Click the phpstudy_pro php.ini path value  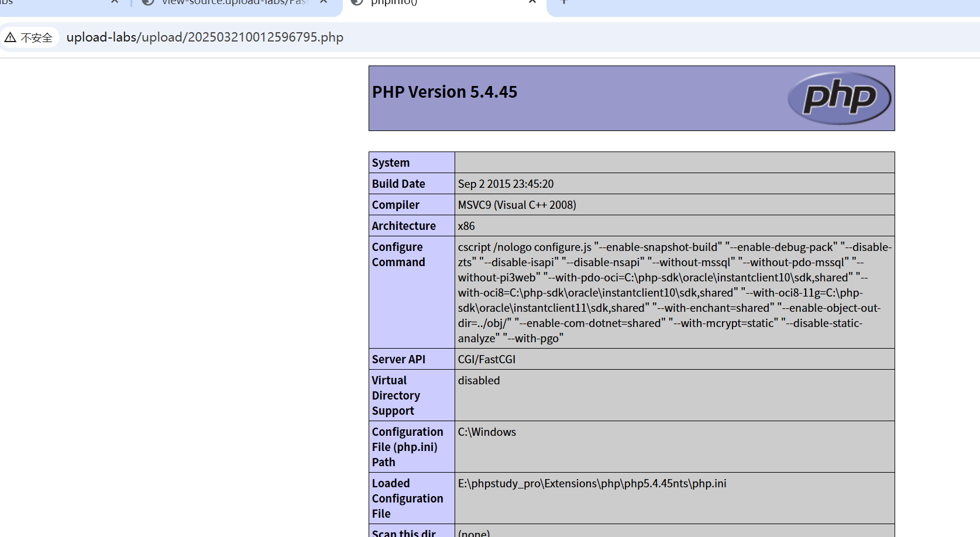pos(592,483)
